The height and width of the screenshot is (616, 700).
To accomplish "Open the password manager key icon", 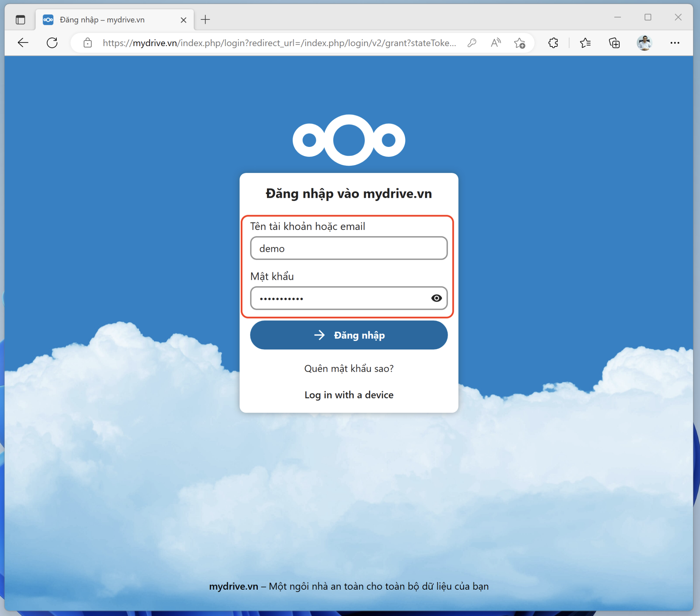I will pos(472,43).
